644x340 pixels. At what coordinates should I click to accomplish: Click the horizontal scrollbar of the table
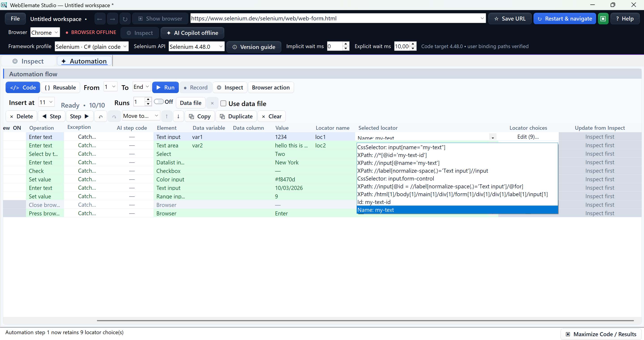(x=365, y=321)
